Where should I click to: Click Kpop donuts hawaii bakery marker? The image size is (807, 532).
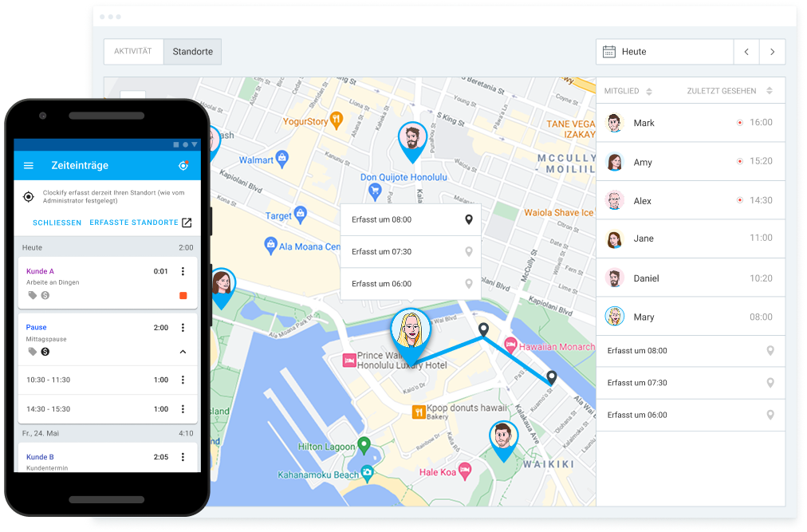pyautogui.click(x=419, y=412)
